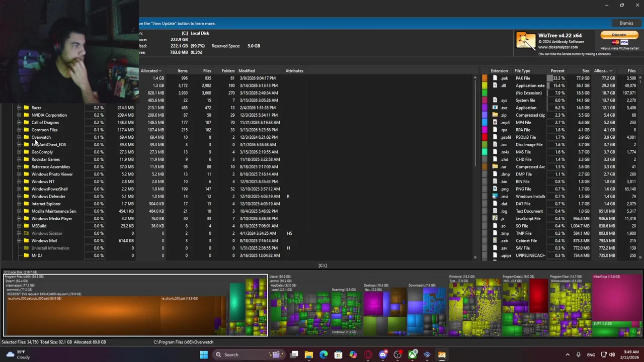
Task: Sort tree by Allocated column
Action: click(151, 71)
